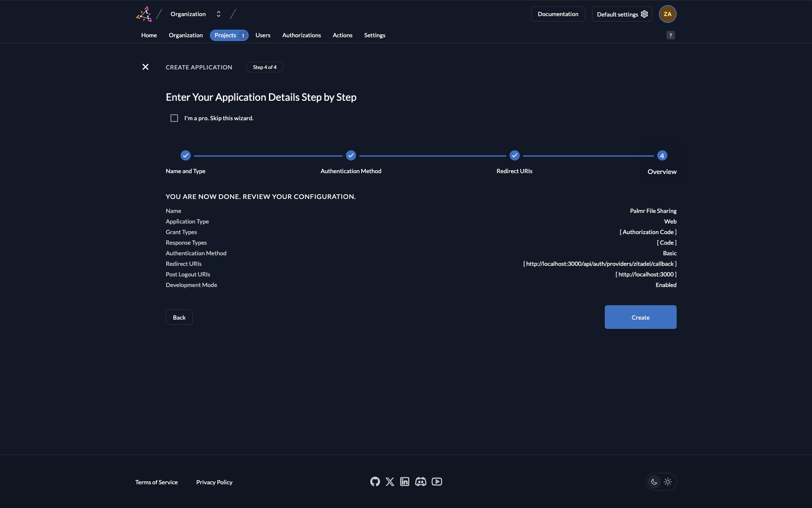812x508 pixels.
Task: Switch to dark theme moon icon
Action: point(654,482)
